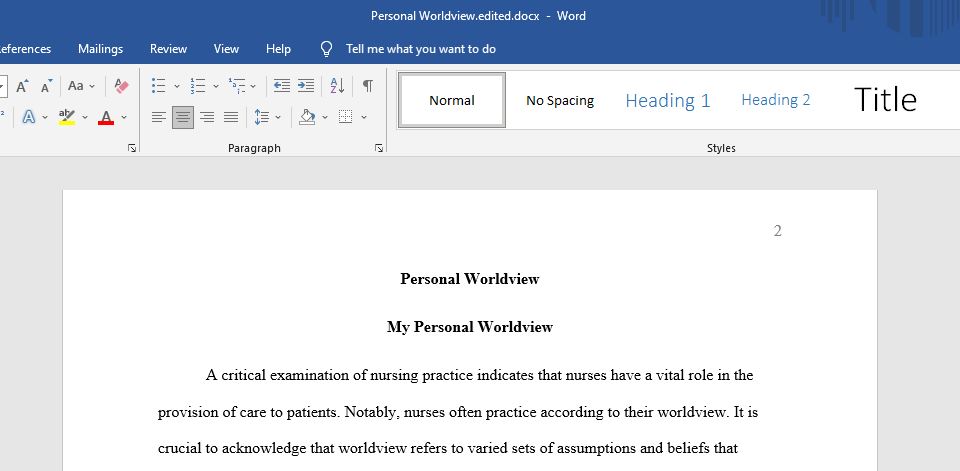
Task: Open shading color dropdown arrow
Action: (x=324, y=116)
